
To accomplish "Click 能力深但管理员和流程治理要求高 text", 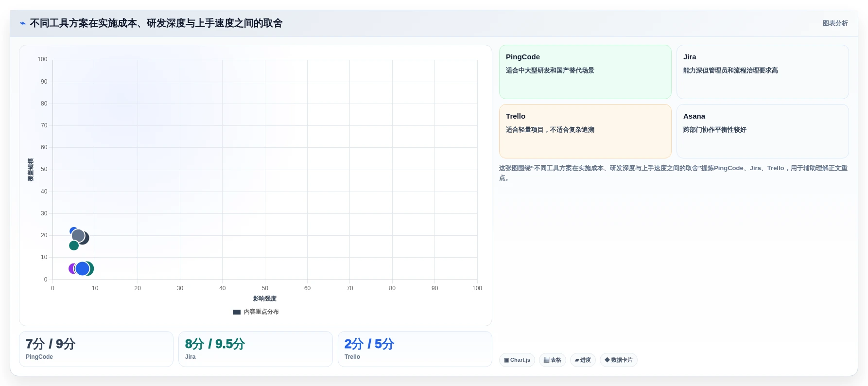I will coord(730,70).
